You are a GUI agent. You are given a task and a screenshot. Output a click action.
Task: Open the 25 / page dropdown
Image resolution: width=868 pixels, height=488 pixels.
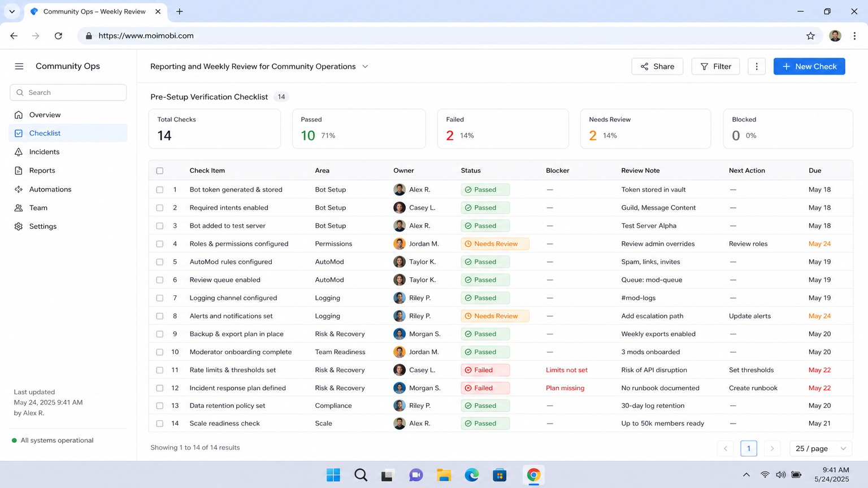pyautogui.click(x=821, y=448)
